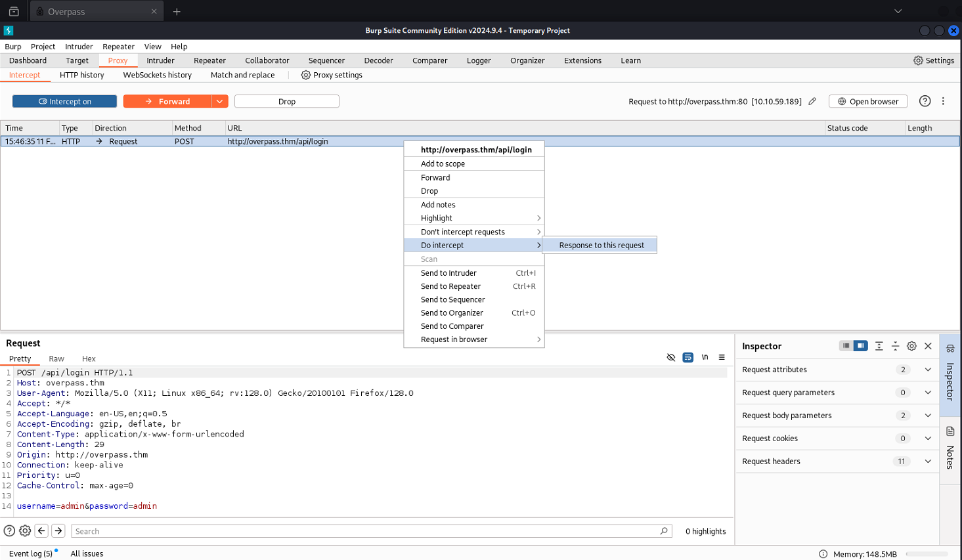Open the three-dot proxy options menu
The height and width of the screenshot is (560, 962).
coord(943,101)
